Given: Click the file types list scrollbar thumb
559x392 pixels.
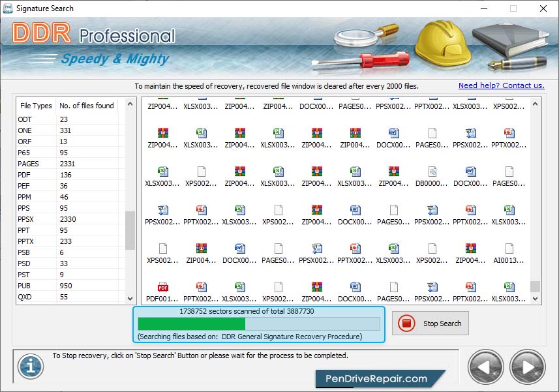Looking at the screenshot, I should point(130,230).
